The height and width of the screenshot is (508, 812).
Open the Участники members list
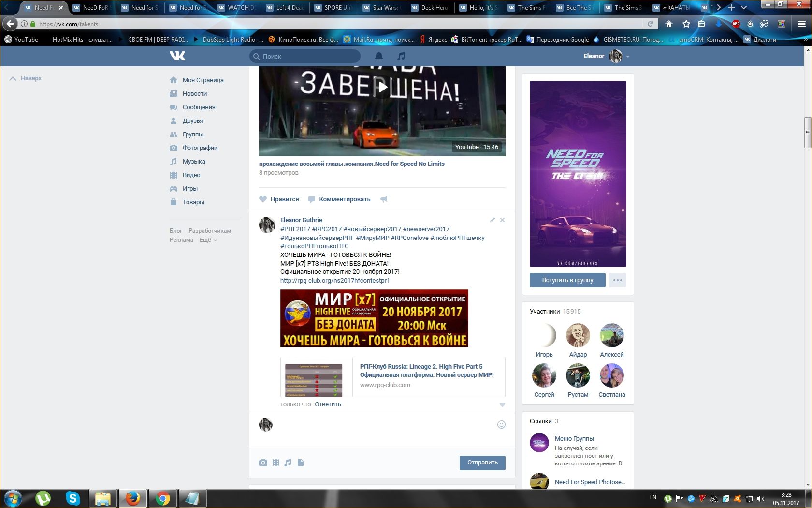click(x=555, y=312)
